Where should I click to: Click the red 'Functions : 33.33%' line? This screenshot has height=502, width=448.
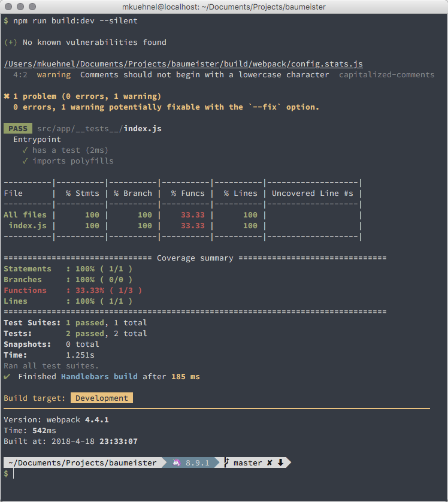(73, 291)
